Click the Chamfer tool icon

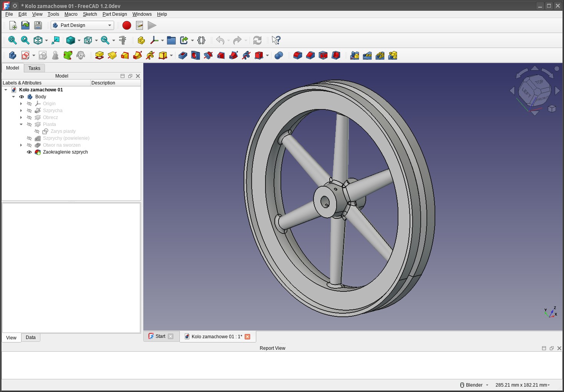pos(310,56)
